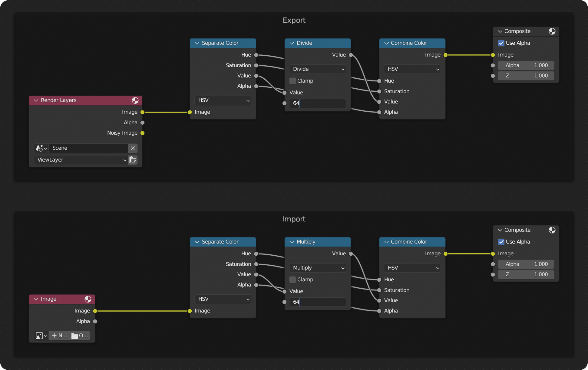The height and width of the screenshot is (370, 588).
Task: Click the film strip render icon beside ViewLayer
Action: (133, 160)
